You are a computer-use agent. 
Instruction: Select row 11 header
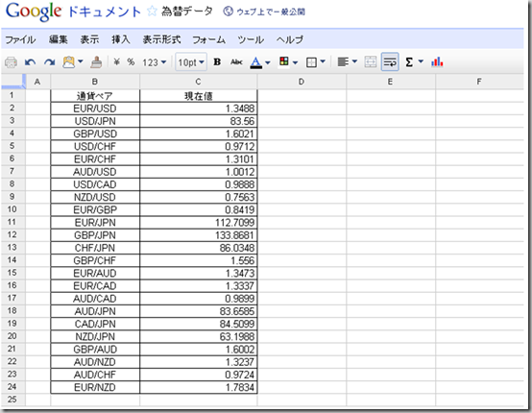pyautogui.click(x=12, y=222)
